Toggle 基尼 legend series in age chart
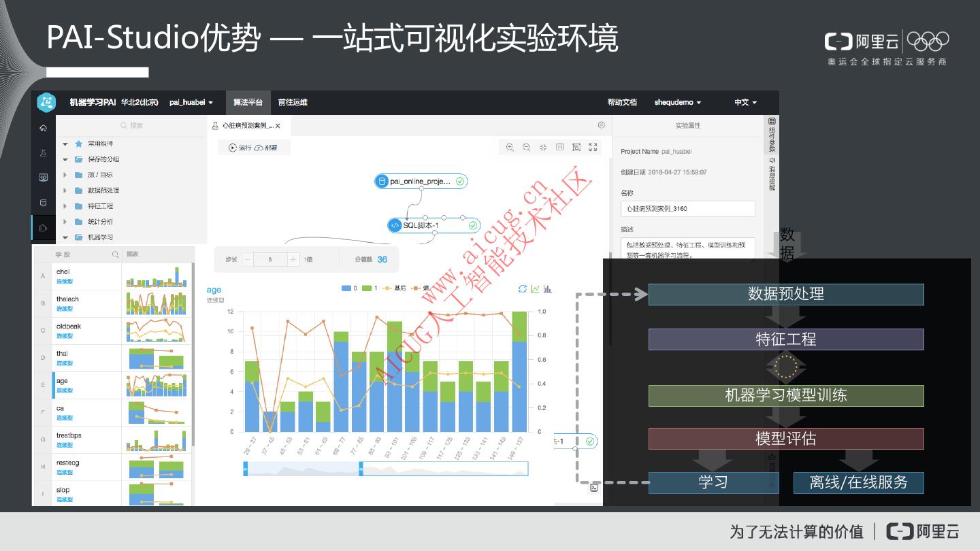 coord(394,288)
